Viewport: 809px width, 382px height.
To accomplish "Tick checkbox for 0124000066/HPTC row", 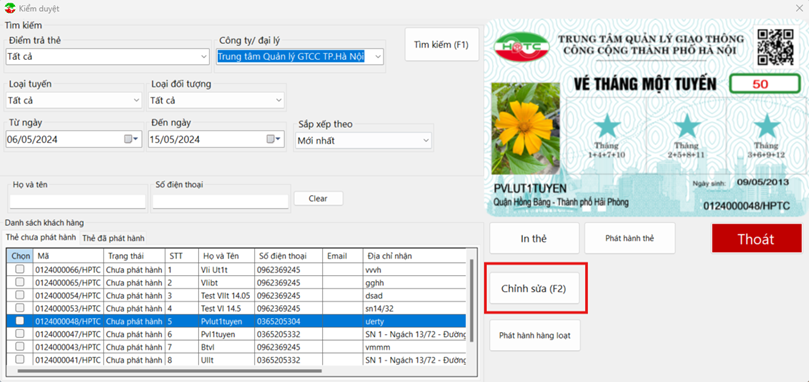I will [x=20, y=269].
